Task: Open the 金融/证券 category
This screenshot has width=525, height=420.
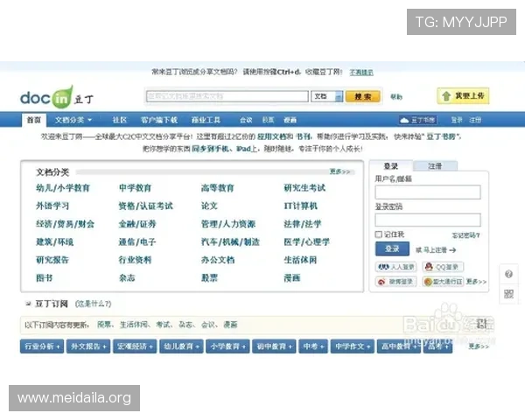Action: [137, 224]
